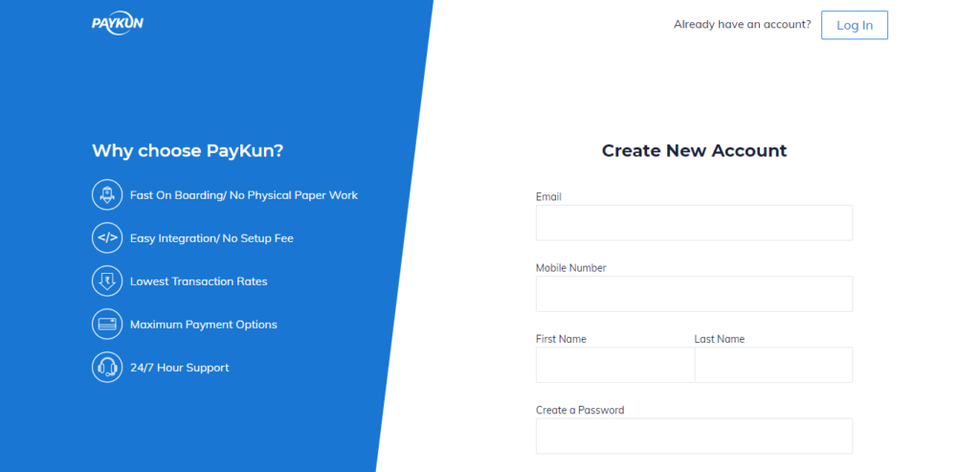The height and width of the screenshot is (472, 980).
Task: Focus the First Name field
Action: (x=615, y=365)
